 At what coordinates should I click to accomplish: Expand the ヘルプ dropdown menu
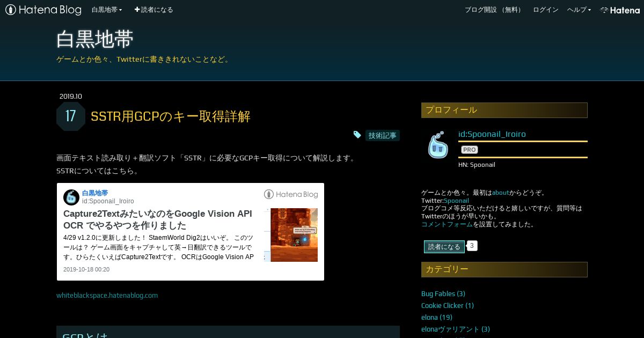pyautogui.click(x=579, y=10)
